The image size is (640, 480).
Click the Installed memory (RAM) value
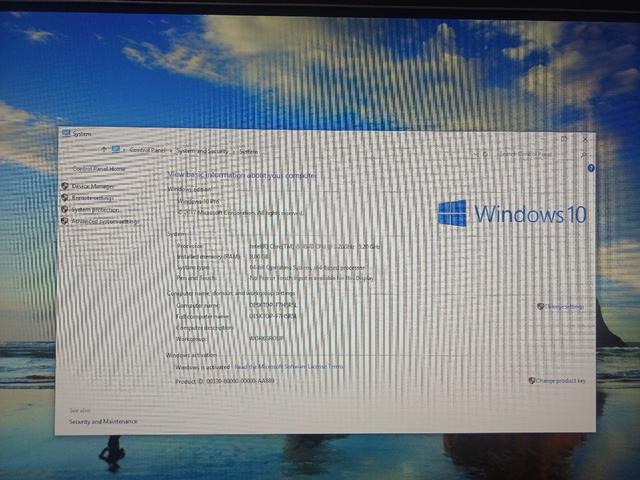click(259, 257)
